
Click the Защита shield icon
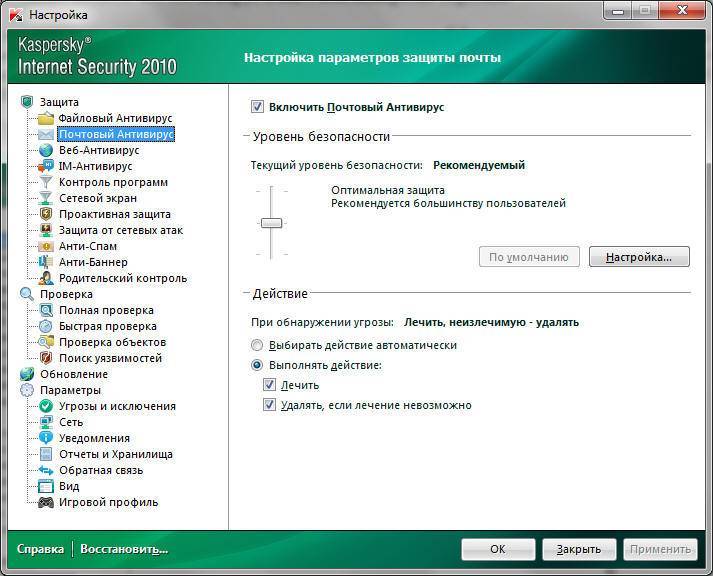pos(27,102)
